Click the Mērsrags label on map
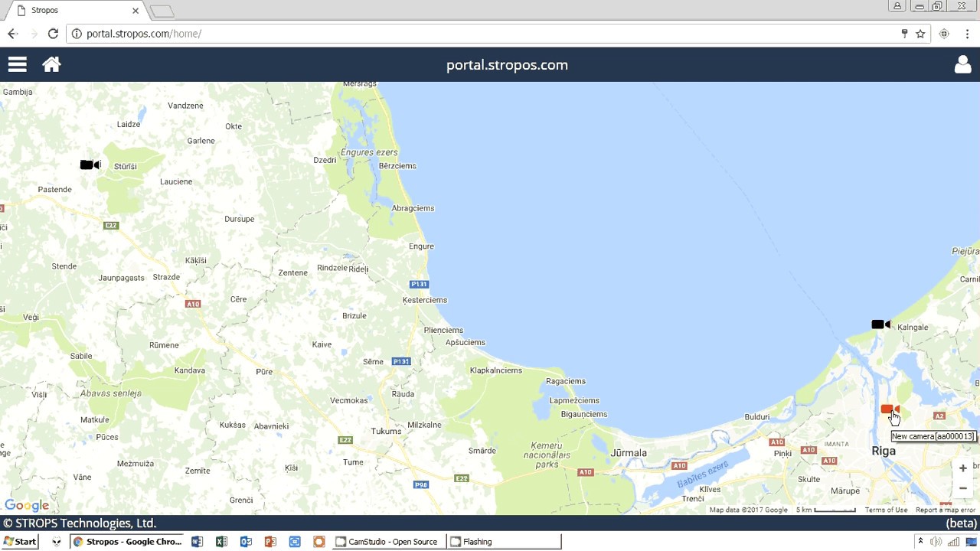Screen dimensions: 980x551 click(360, 83)
